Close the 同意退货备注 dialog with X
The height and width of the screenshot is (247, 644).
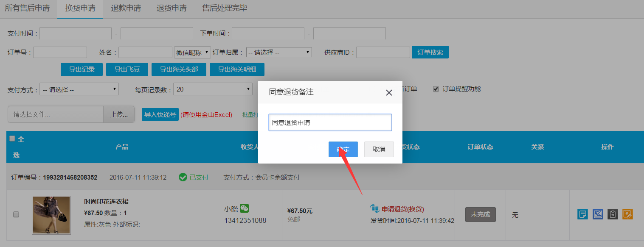(x=389, y=92)
